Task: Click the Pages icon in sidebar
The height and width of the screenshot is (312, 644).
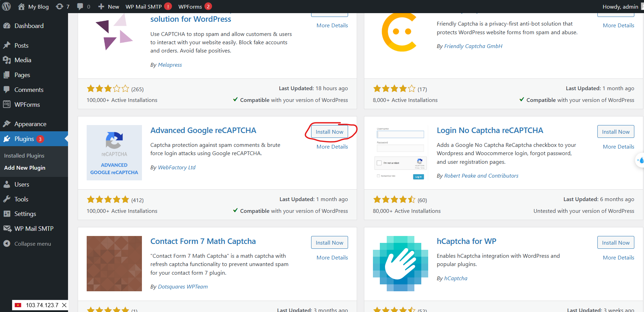Action: click(x=7, y=75)
